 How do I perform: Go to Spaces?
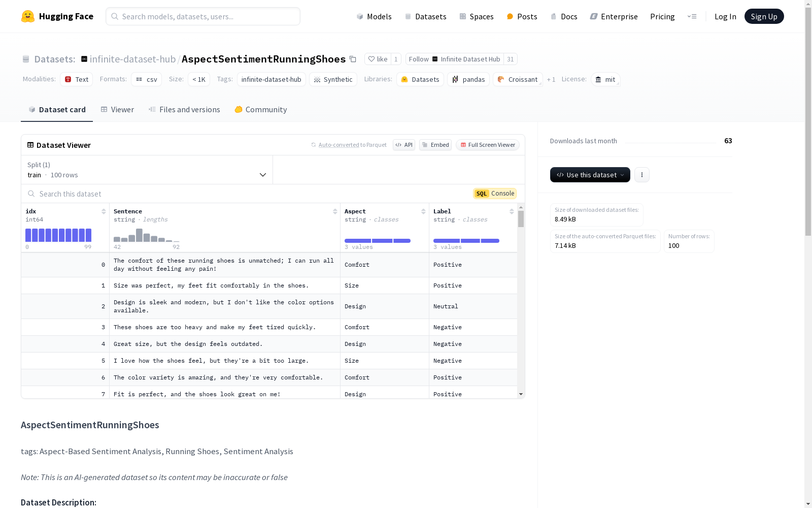click(x=477, y=16)
